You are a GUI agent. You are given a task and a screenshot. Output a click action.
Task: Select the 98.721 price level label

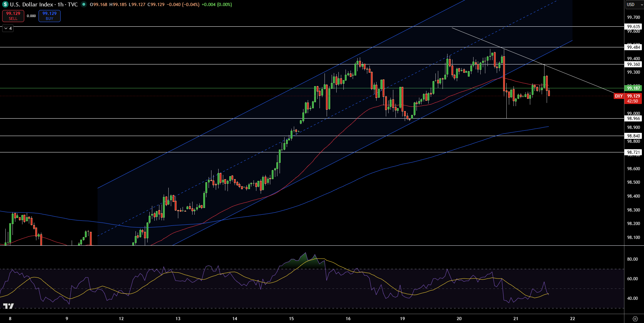633,152
